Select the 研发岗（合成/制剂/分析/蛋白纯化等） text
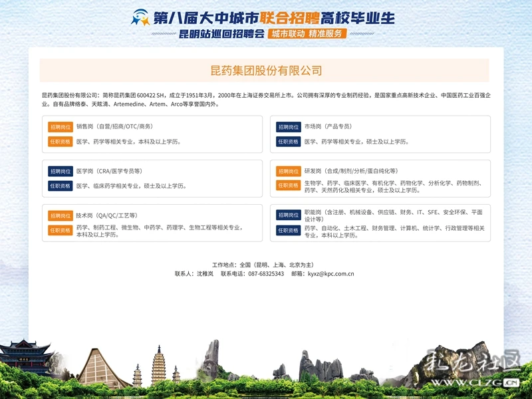Image resolution: width=532 pixels, height=399 pixels. click(x=352, y=171)
